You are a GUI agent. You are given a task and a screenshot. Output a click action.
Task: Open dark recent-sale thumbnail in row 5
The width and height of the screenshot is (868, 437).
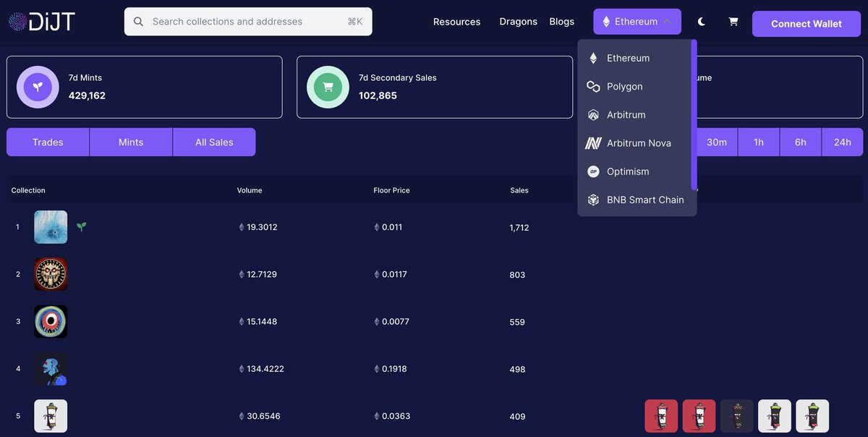736,416
